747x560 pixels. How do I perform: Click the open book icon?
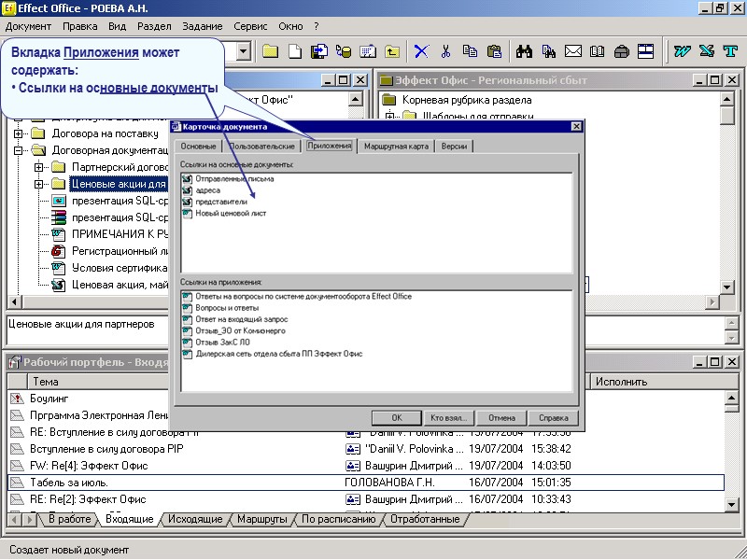[x=598, y=51]
